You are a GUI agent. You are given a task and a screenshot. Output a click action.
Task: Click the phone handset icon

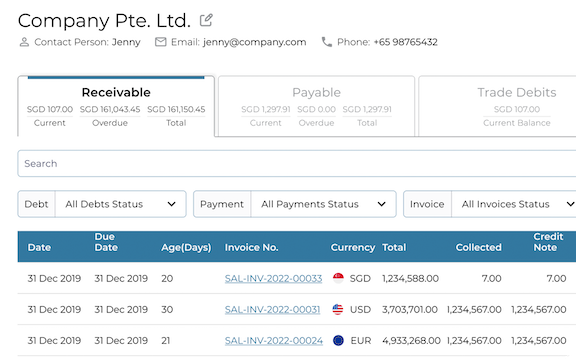pyautogui.click(x=327, y=42)
